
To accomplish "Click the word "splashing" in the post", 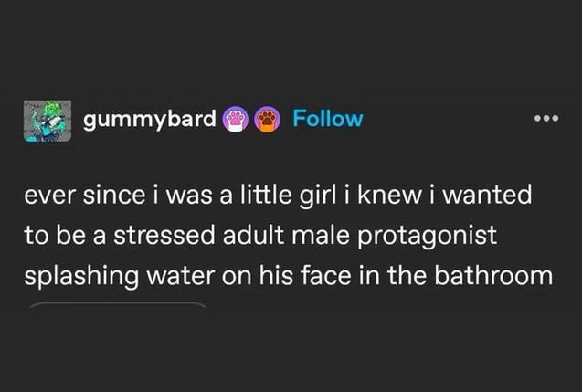I will click(x=79, y=276).
